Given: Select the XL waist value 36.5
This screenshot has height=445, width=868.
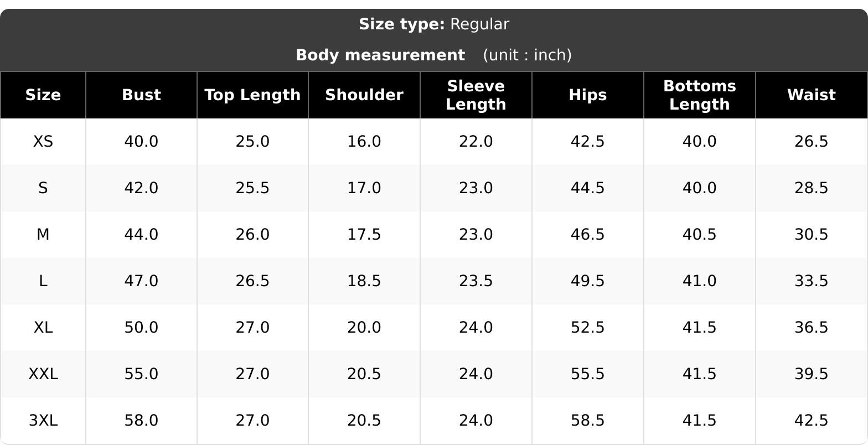Looking at the screenshot, I should tap(812, 328).
